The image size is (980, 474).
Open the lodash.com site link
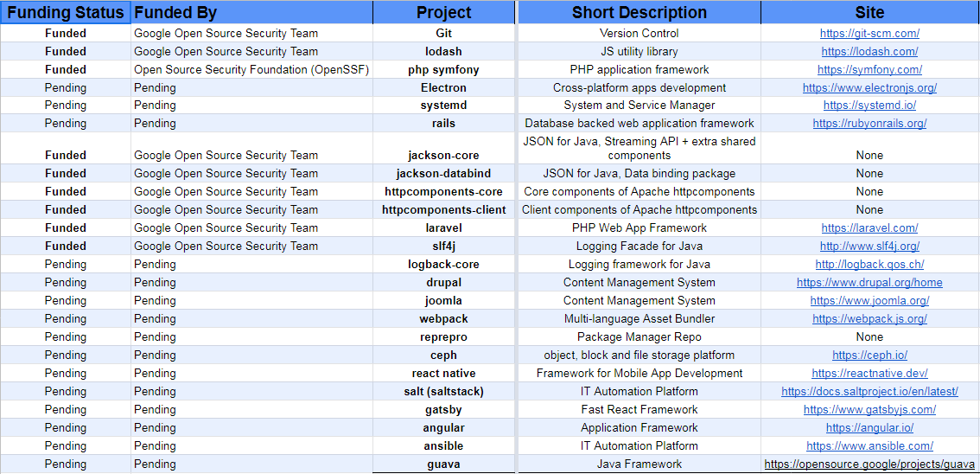point(869,51)
